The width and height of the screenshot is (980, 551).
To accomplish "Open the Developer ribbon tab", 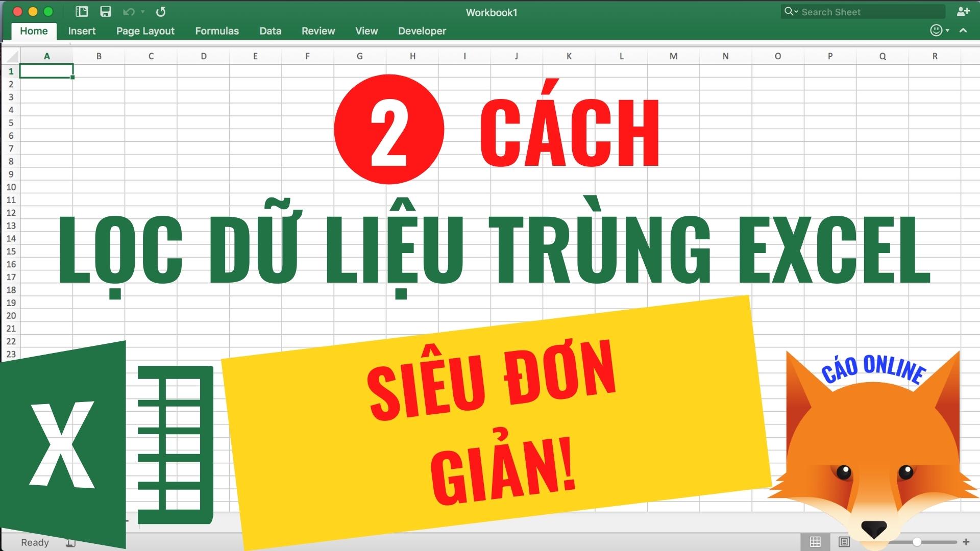I will tap(423, 31).
